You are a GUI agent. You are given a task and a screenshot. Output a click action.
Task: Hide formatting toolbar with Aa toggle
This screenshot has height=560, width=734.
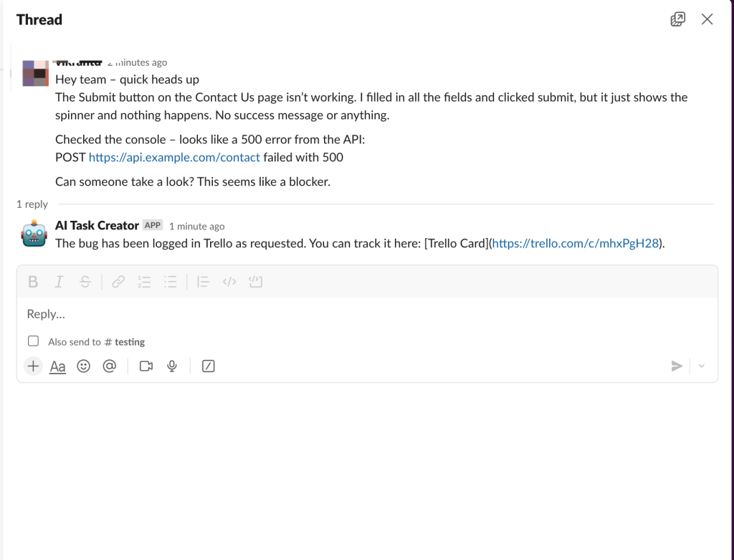point(57,366)
